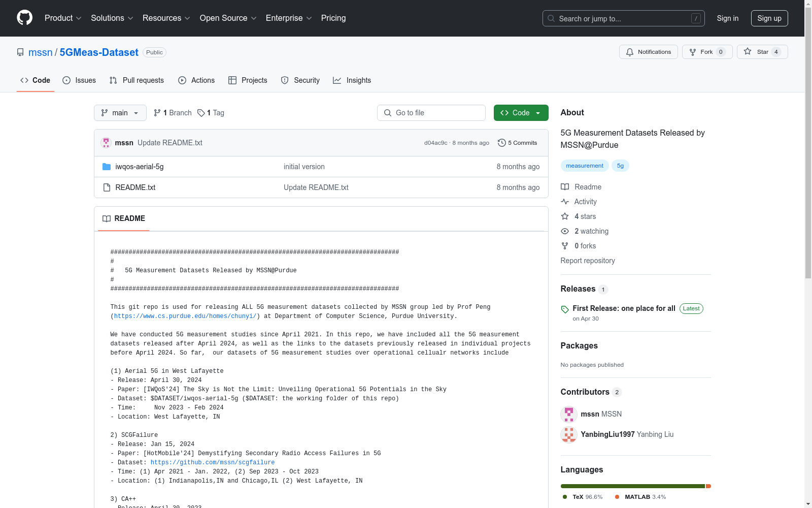This screenshot has width=812, height=508.
Task: Star this repository
Action: click(x=762, y=52)
